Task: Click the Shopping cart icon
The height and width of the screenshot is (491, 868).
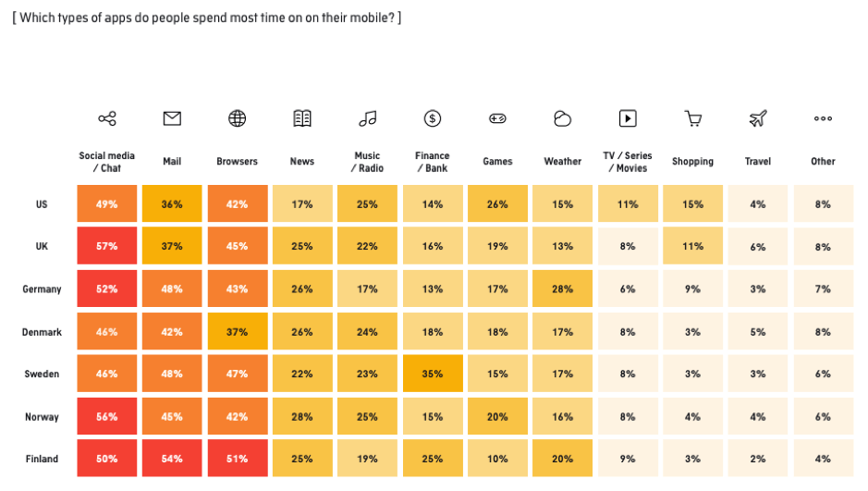Action: pyautogui.click(x=692, y=118)
